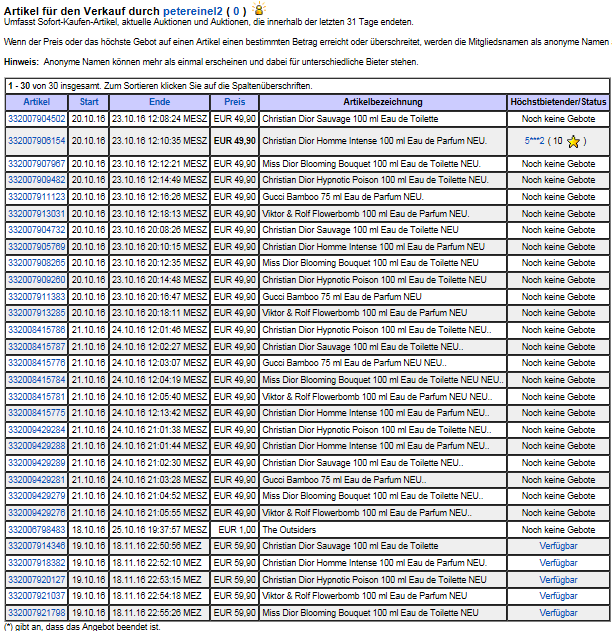The image size is (612, 631).
Task: Click end time '25.10.16 19:37:57 MESZ'
Action: (x=159, y=530)
